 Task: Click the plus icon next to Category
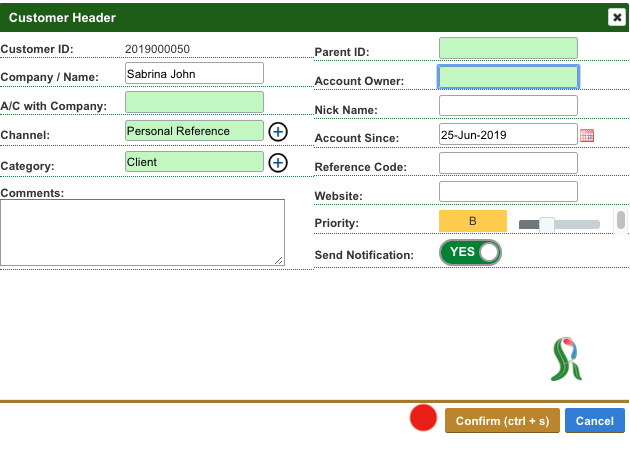point(278,163)
